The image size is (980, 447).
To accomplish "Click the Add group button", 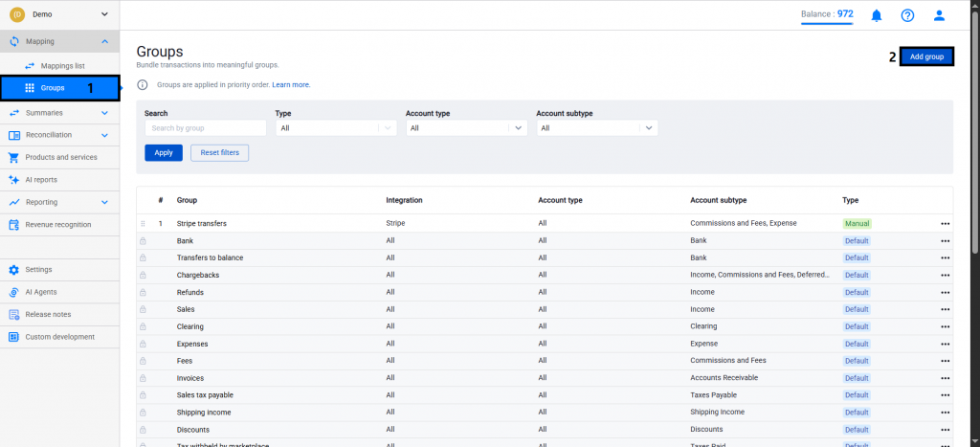I will tap(926, 57).
